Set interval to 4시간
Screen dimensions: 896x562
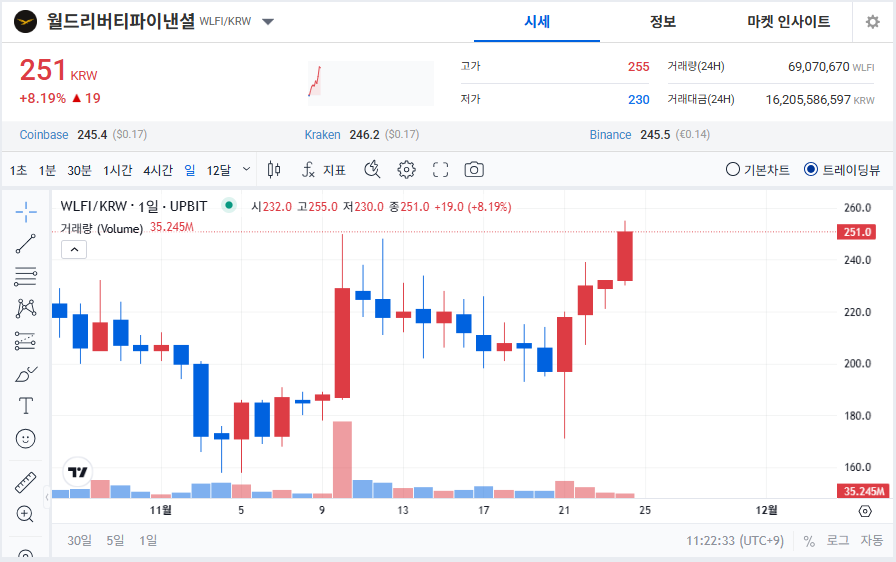tap(158, 170)
